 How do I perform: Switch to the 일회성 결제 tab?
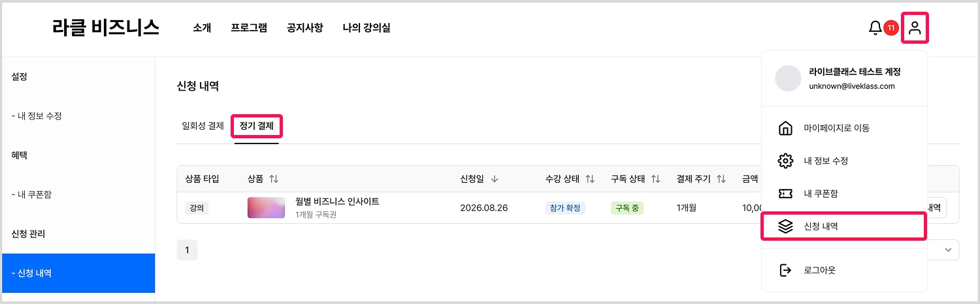click(x=203, y=125)
